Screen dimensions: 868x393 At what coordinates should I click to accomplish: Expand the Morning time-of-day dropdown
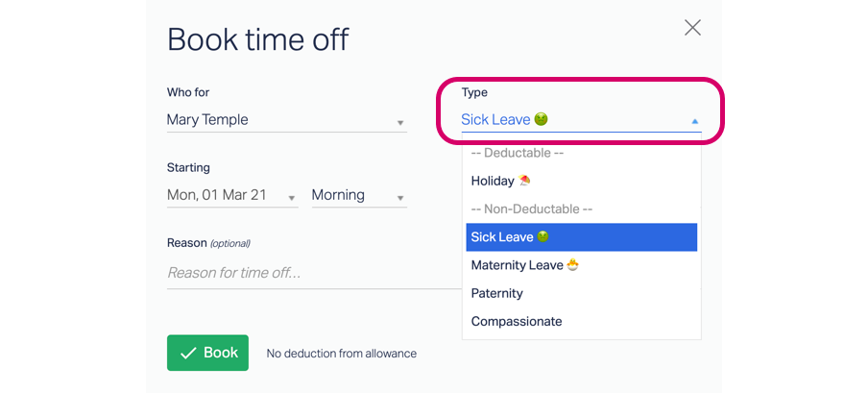[359, 195]
